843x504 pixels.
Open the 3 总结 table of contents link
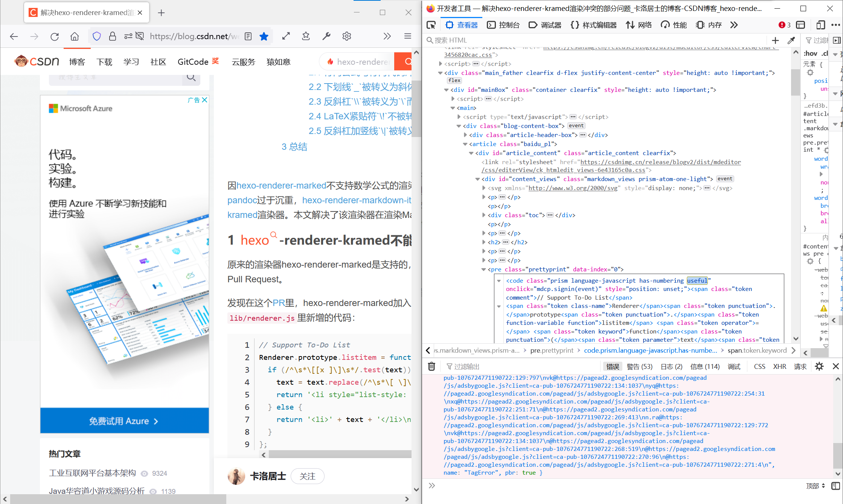(x=294, y=147)
